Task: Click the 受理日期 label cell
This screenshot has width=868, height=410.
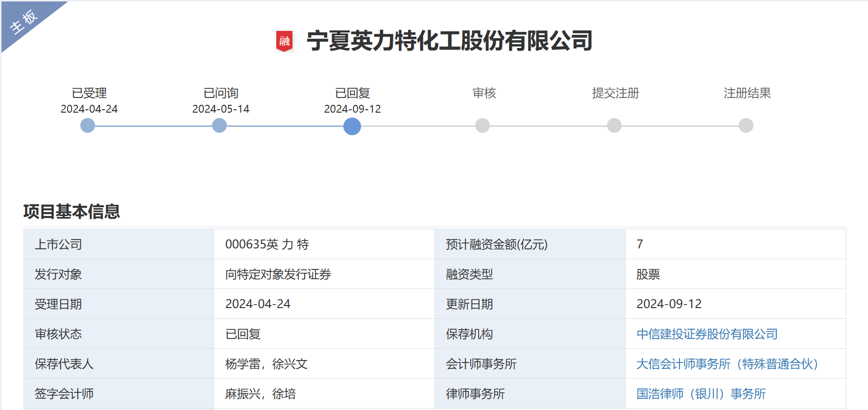Action: tap(119, 304)
